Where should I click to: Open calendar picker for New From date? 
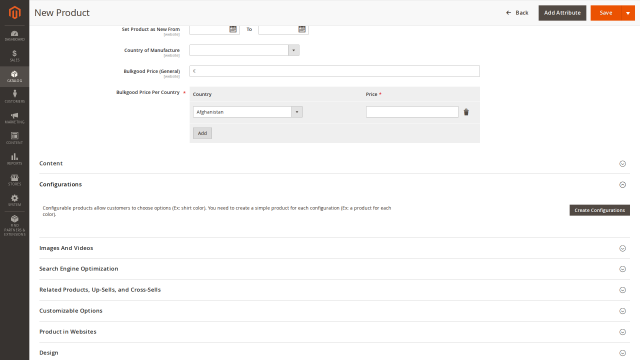[x=233, y=29]
